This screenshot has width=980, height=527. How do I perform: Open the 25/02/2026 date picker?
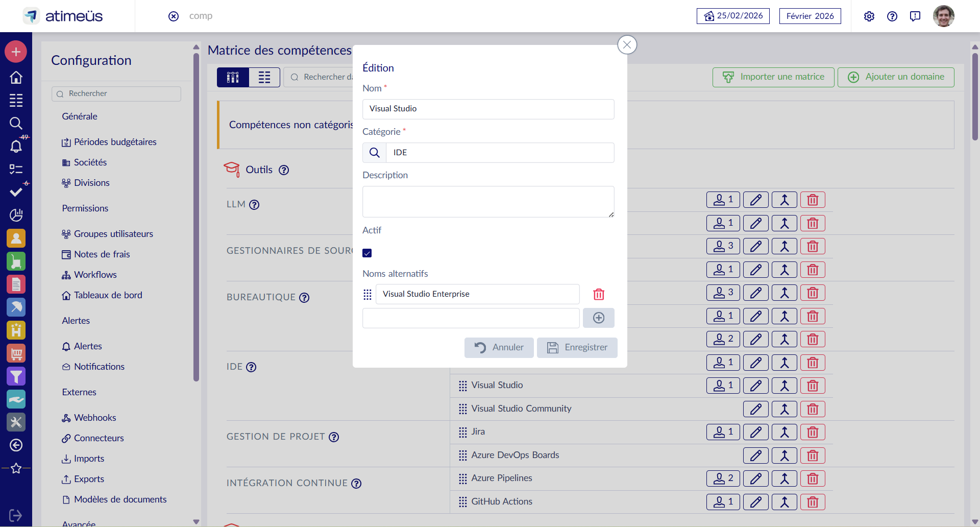click(733, 16)
